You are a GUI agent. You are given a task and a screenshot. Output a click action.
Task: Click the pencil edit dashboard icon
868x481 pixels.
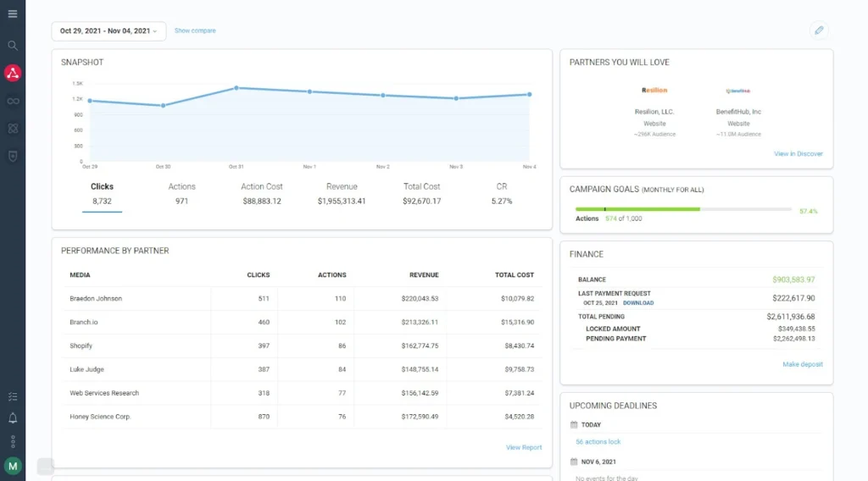point(819,30)
